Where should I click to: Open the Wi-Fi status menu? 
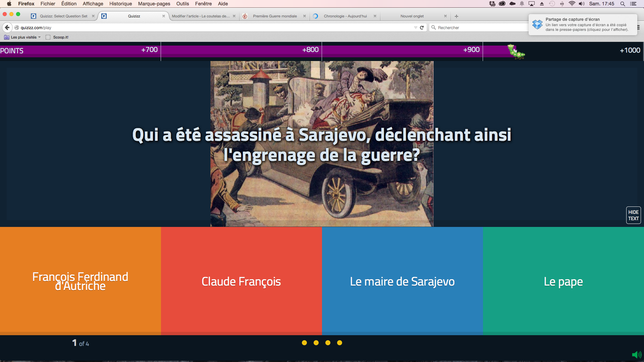572,4
